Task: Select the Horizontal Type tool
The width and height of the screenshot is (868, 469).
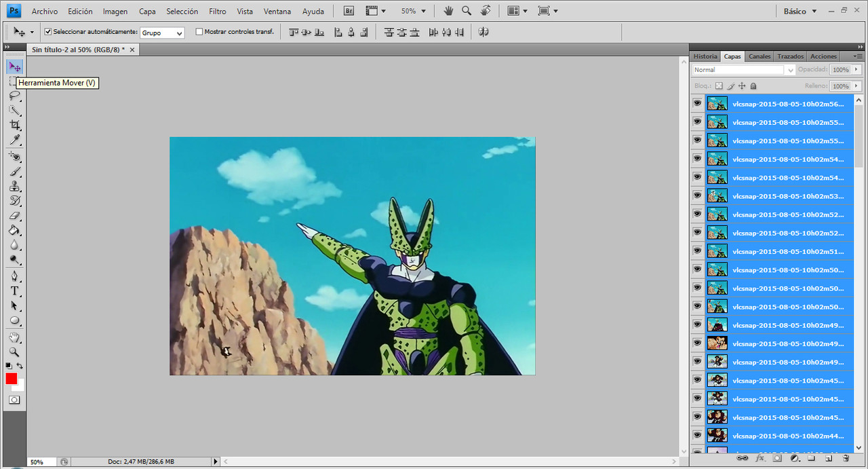Action: (x=14, y=291)
